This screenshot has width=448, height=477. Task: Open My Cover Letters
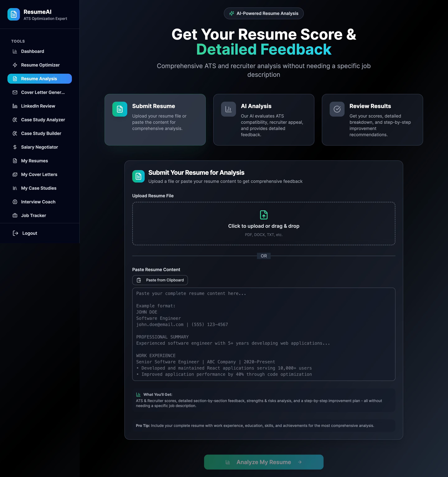tap(39, 174)
